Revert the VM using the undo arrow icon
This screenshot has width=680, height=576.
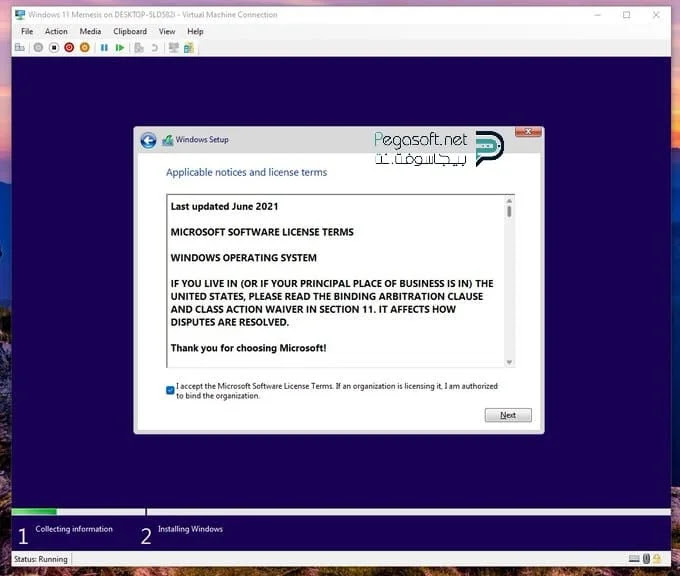click(154, 48)
